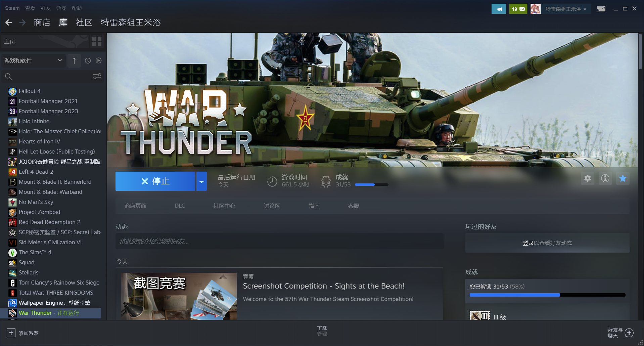The height and width of the screenshot is (346, 644).
Task: Go to the 主页 home button
Action: pos(45,41)
